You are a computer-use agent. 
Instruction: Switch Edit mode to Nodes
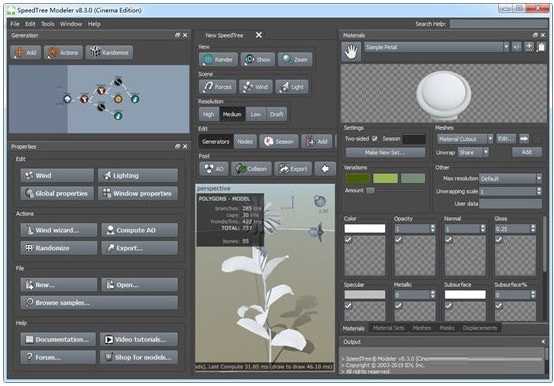click(244, 141)
